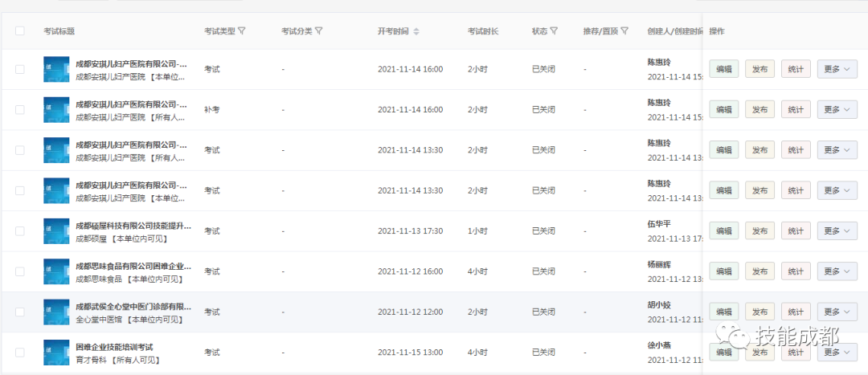
Task: Click the 考试标题 column header
Action: pyautogui.click(x=59, y=31)
